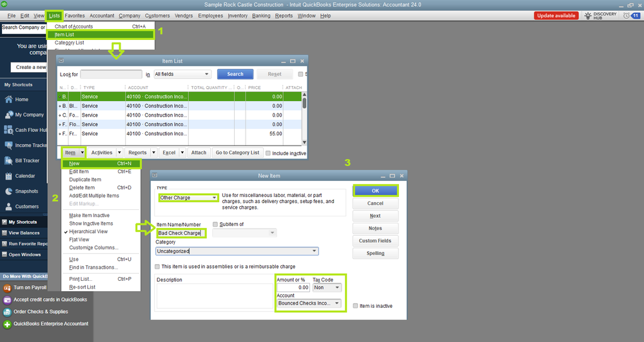Screen dimensions: 644x342
Task: Click the Attach button in Item List
Action: point(199,153)
